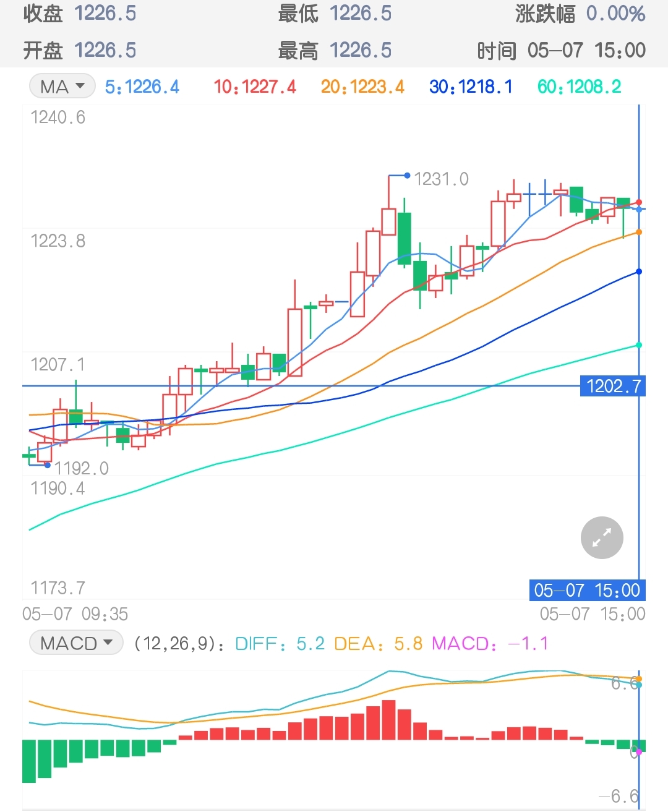Image resolution: width=668 pixels, height=812 pixels.
Task: Click the MACD: -1.1 value
Action: pyautogui.click(x=490, y=644)
